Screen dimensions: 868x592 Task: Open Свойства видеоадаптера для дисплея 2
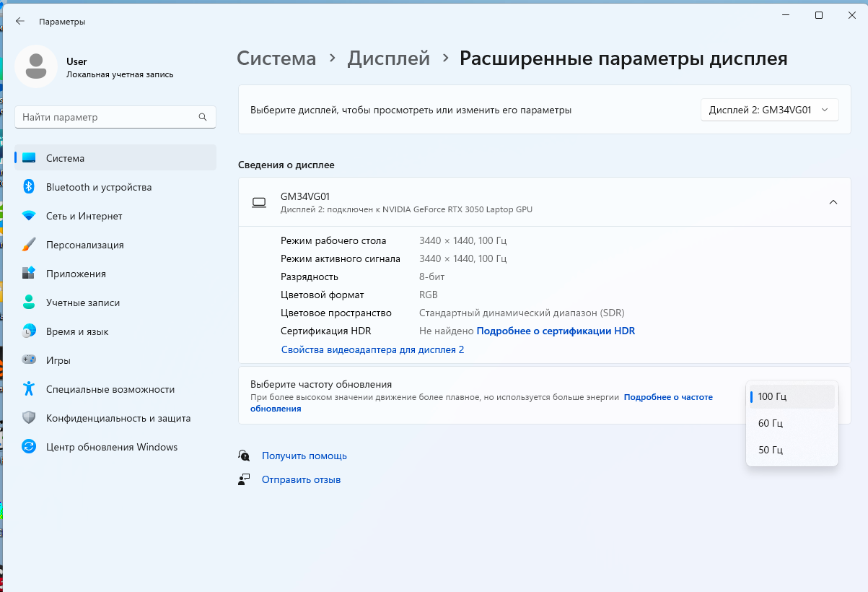(372, 349)
